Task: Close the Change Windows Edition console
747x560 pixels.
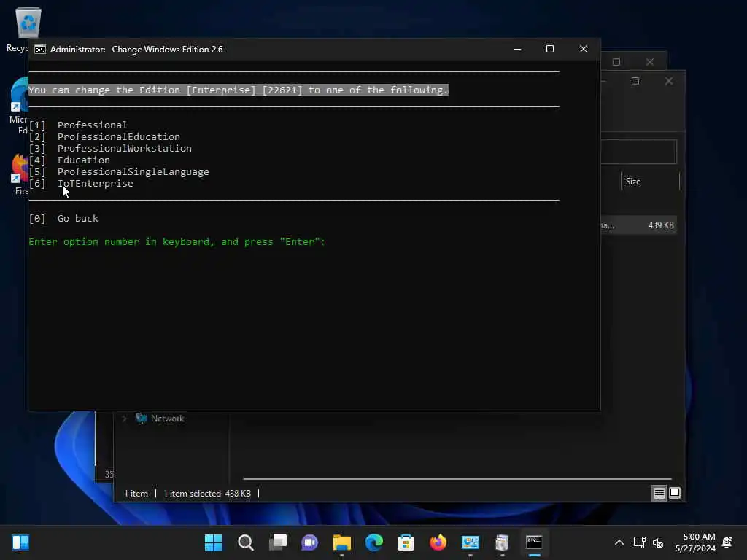Action: (583, 49)
